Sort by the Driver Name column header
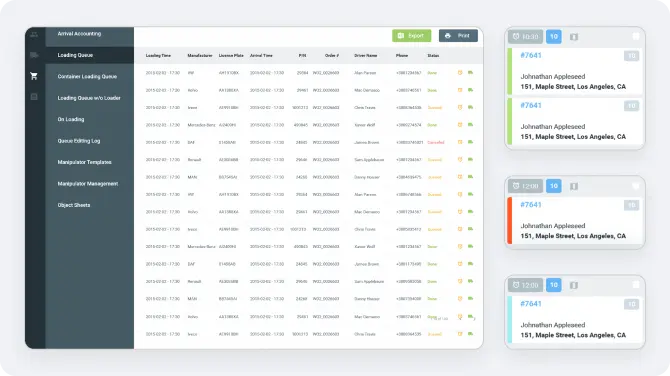Viewport: 670px width, 376px height. 366,56
